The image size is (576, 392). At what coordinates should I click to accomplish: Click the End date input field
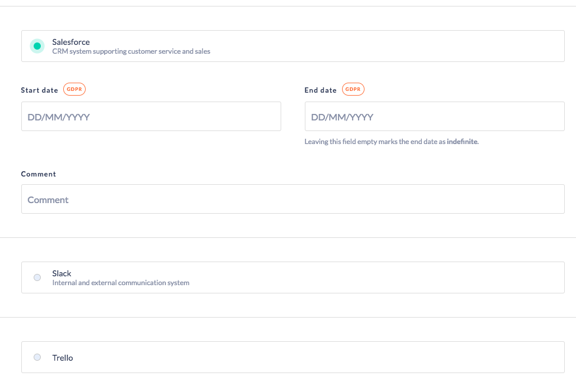[x=434, y=116]
